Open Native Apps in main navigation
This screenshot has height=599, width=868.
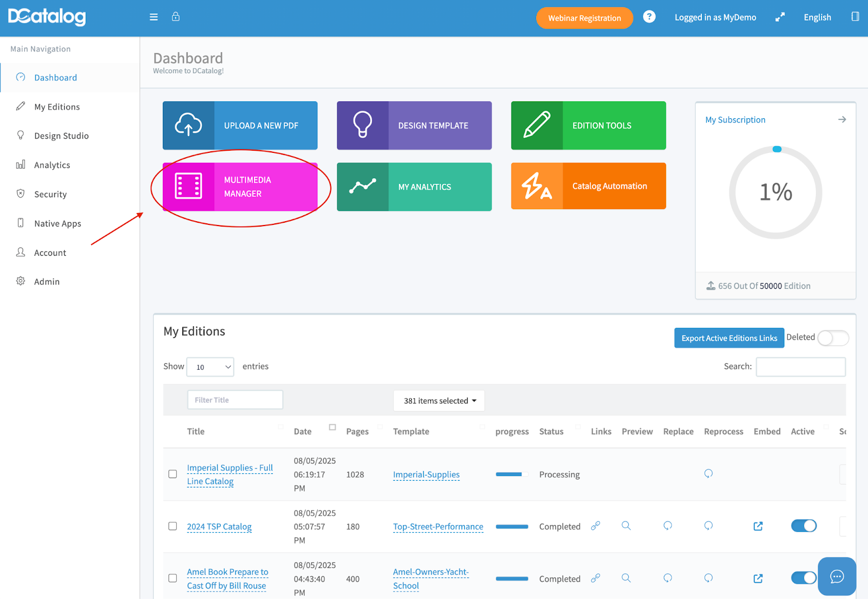click(x=58, y=224)
